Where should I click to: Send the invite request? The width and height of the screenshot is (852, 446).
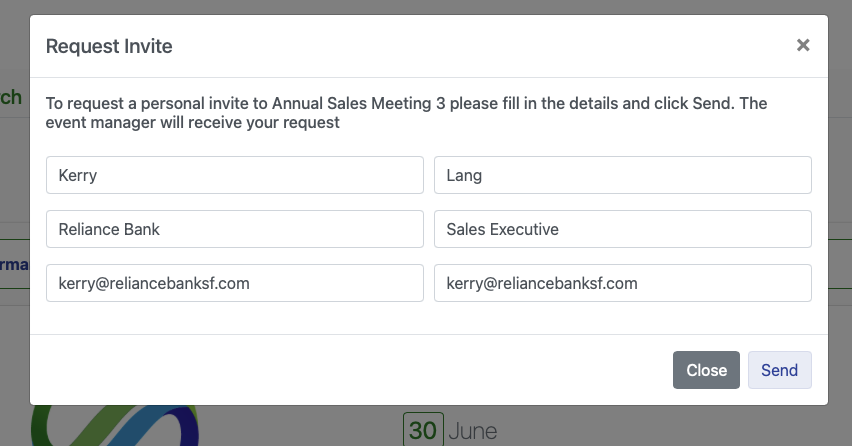point(779,370)
